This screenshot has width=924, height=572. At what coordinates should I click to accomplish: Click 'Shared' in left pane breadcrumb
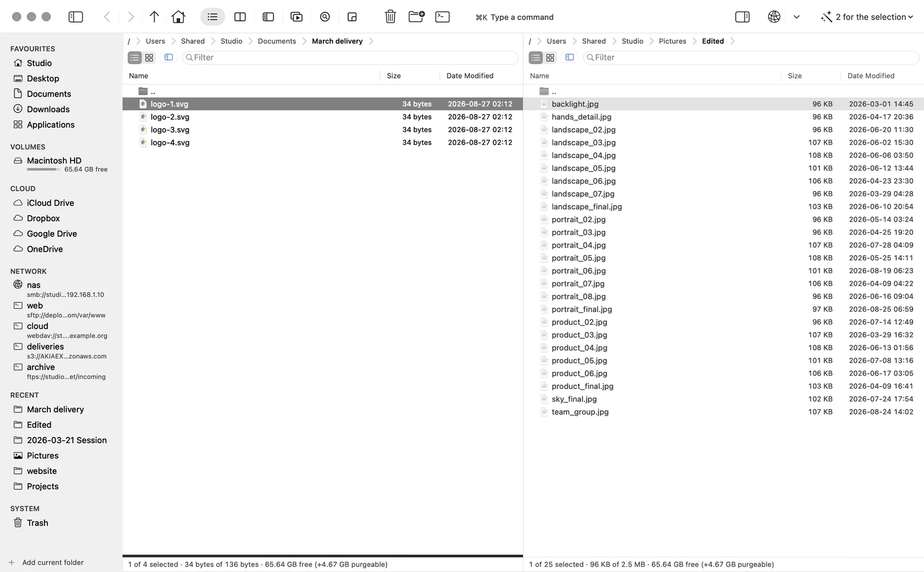(x=193, y=41)
